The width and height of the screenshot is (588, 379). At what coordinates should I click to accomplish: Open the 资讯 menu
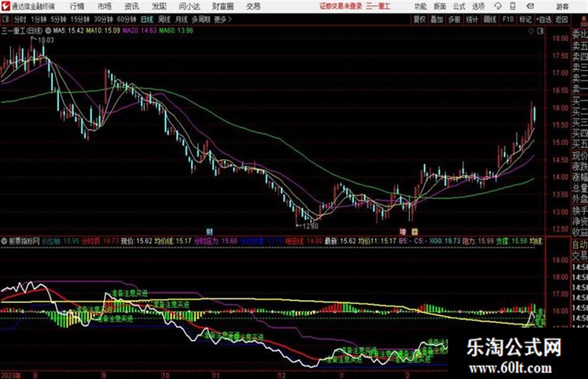(131, 6)
